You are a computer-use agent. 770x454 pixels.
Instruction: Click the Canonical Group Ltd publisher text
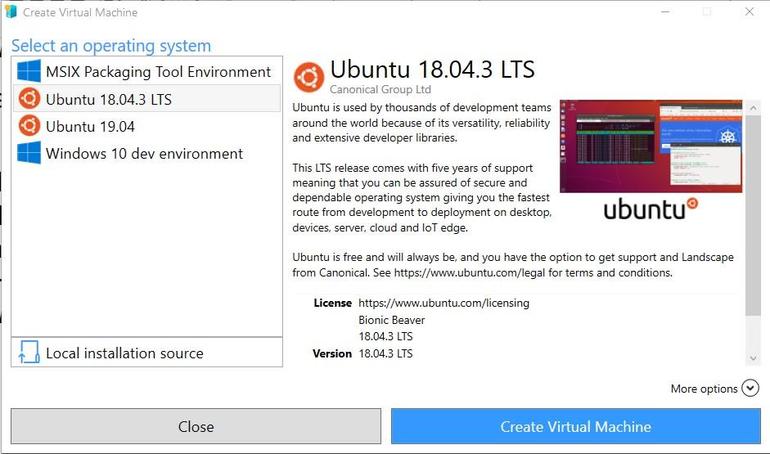click(x=380, y=89)
